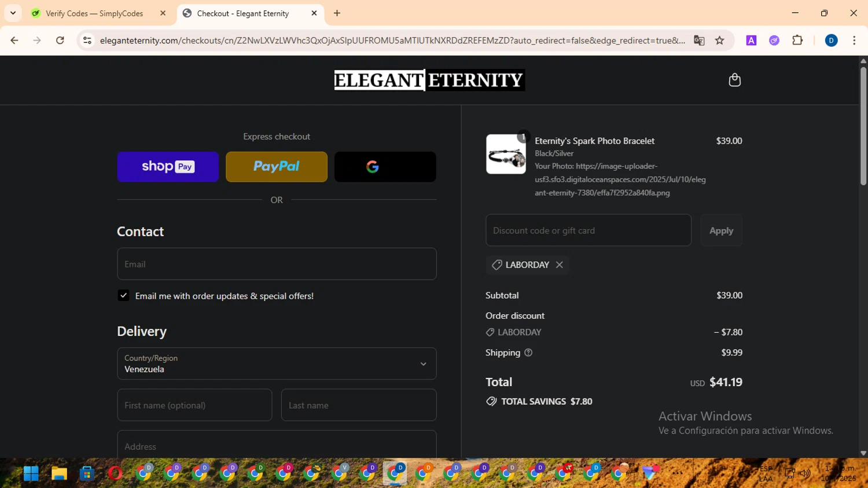The image size is (868, 488).
Task: Click the Shipping $9.99 value
Action: [x=731, y=353]
